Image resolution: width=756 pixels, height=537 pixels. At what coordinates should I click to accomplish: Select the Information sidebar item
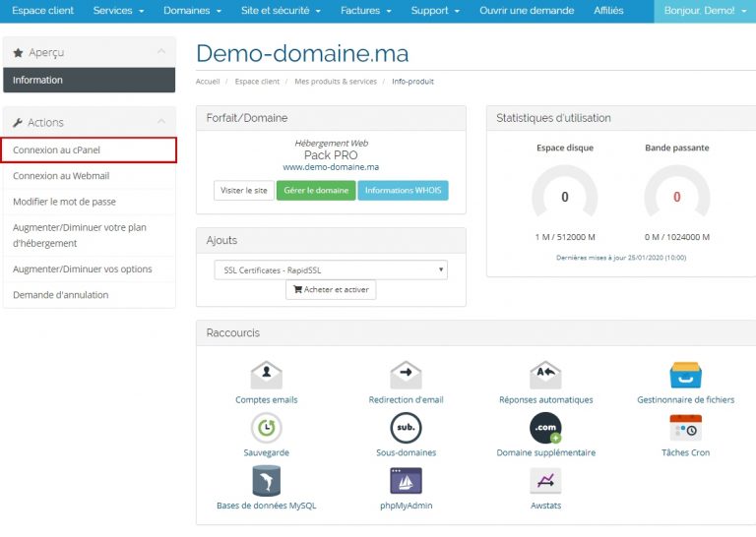(90, 80)
